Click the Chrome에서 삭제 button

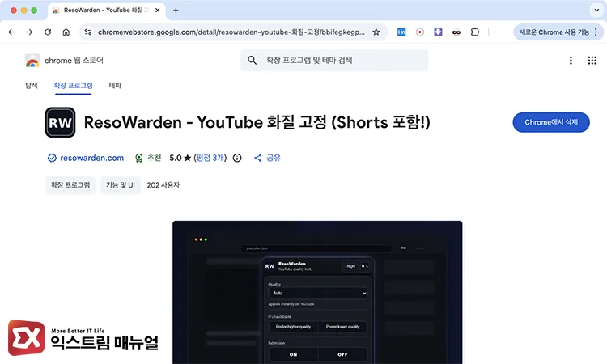click(551, 122)
